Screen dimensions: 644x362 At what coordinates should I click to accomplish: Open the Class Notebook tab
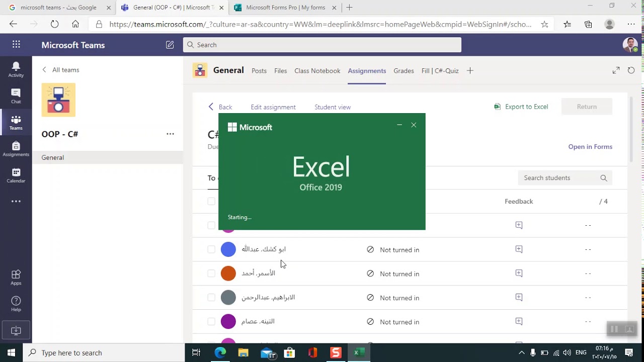[317, 71]
